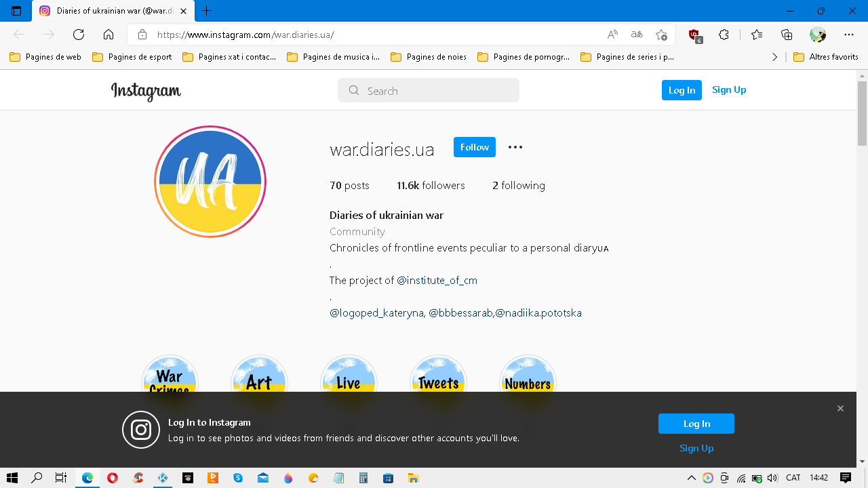Open Skype from the taskbar
The width and height of the screenshot is (868, 488).
(x=238, y=478)
